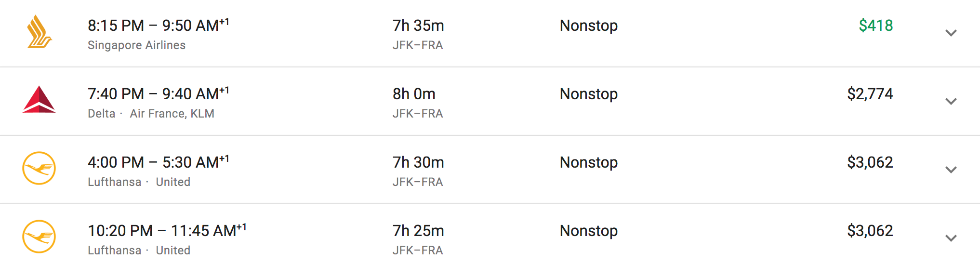
Task: Select the 8:15 PM – 9:50 AM flight
Action: [158, 25]
